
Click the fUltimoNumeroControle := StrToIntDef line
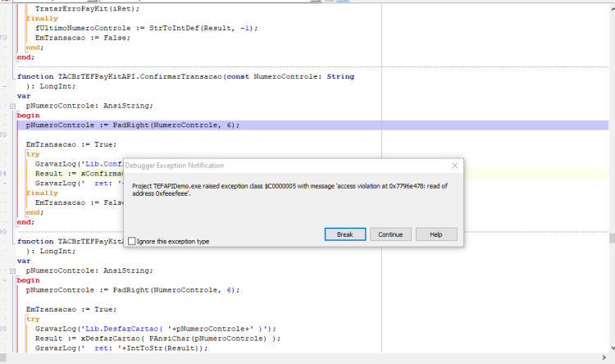[x=146, y=28]
